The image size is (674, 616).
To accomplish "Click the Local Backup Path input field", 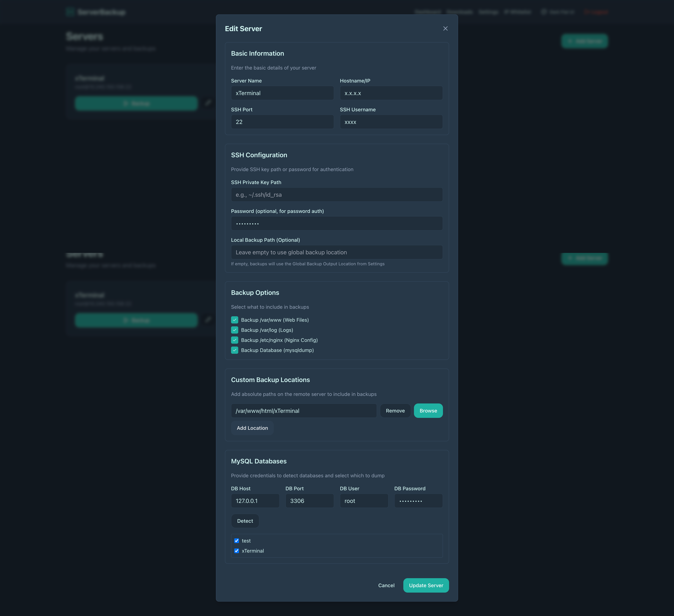I will click(x=336, y=252).
